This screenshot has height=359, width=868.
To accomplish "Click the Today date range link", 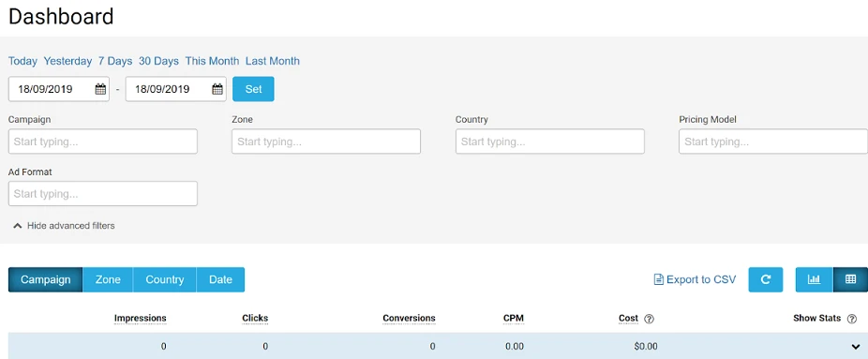I will pos(22,61).
